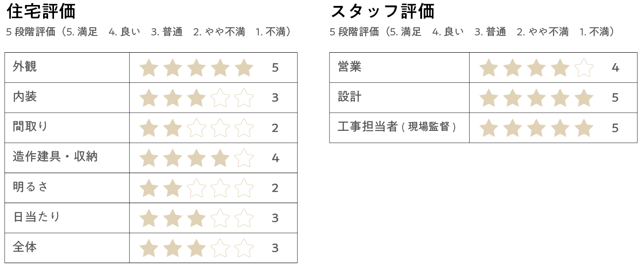Click the 住宅評価 heading
Image resolution: width=644 pixels, height=264 pixels.
click(x=41, y=11)
